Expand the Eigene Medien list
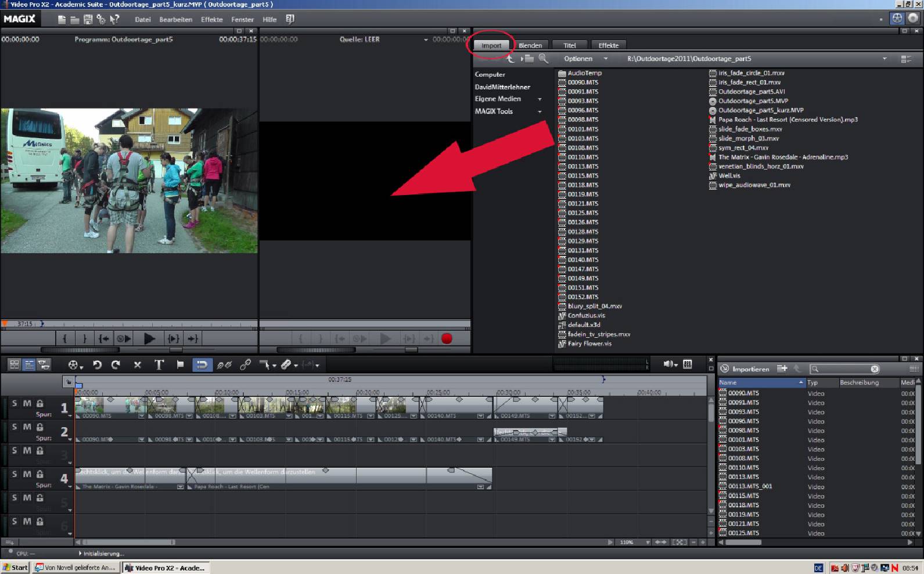 pos(540,99)
